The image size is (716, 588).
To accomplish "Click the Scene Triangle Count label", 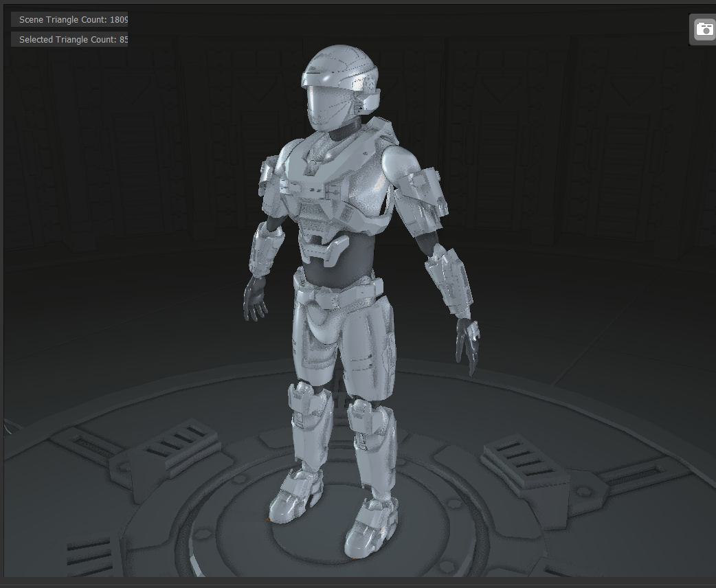I will tap(69, 20).
